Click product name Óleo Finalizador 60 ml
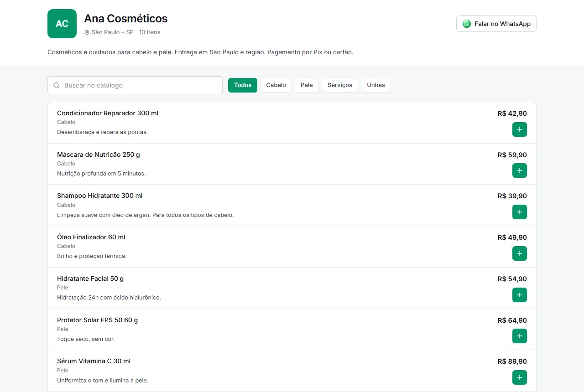This screenshot has width=584, height=392. click(91, 237)
